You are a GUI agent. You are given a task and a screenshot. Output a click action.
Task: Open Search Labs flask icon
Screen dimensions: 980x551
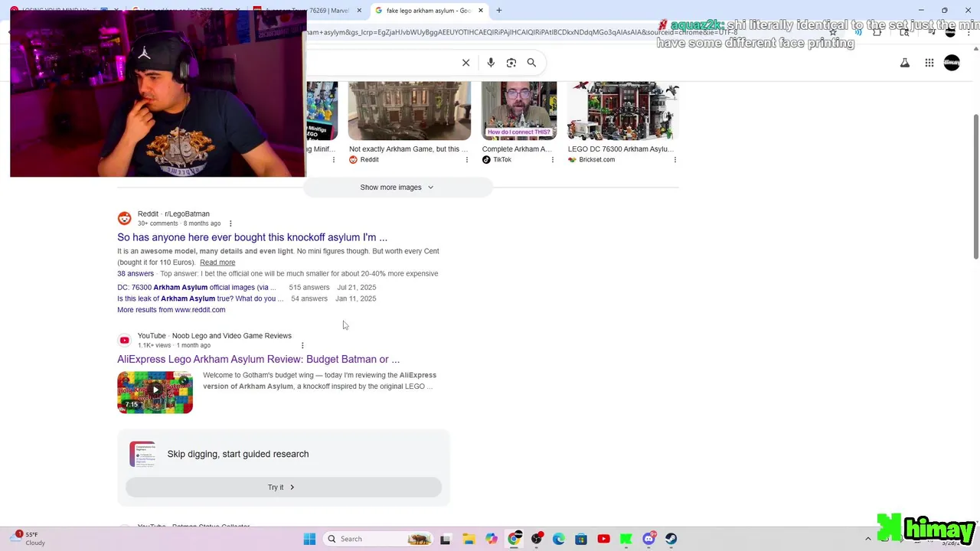905,63
